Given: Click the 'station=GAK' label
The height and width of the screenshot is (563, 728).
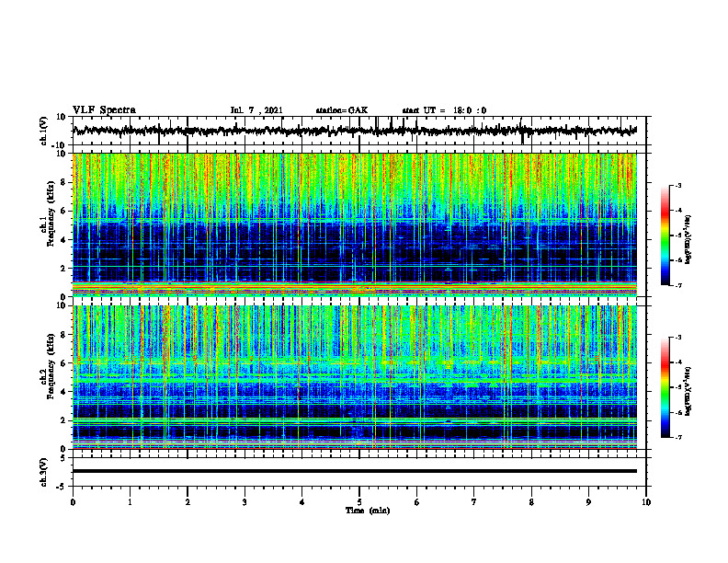Looking at the screenshot, I should click(x=342, y=110).
